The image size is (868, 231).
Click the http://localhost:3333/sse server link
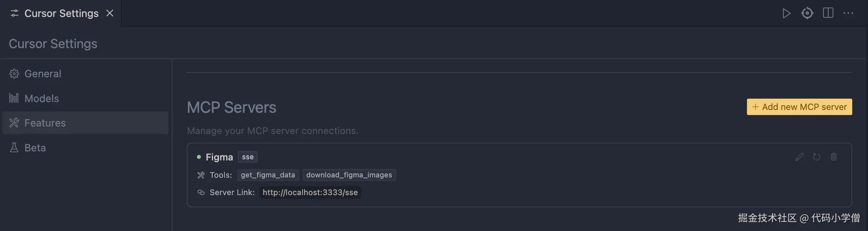pyautogui.click(x=310, y=192)
